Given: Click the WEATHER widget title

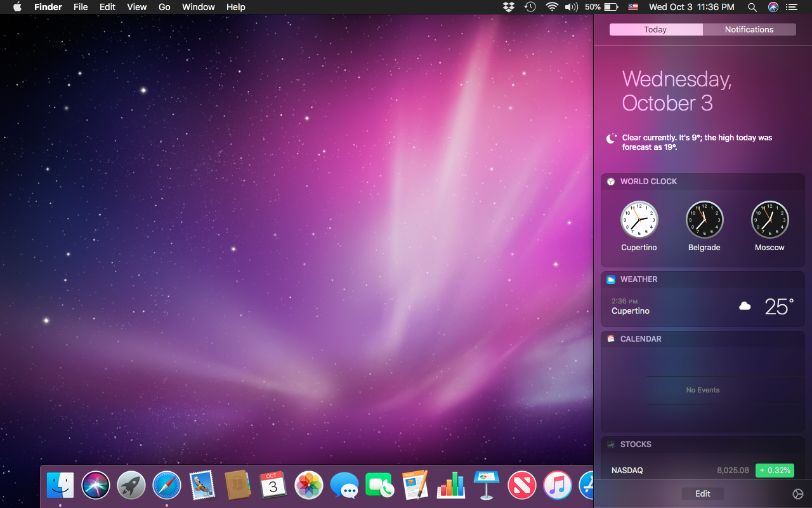Looking at the screenshot, I should (x=639, y=279).
